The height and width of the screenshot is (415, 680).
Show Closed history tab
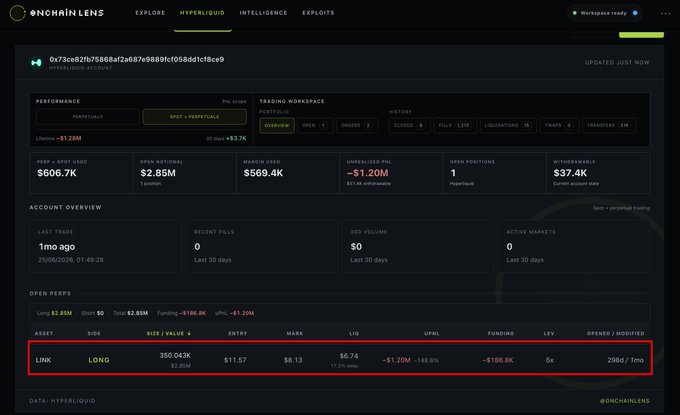click(x=409, y=125)
